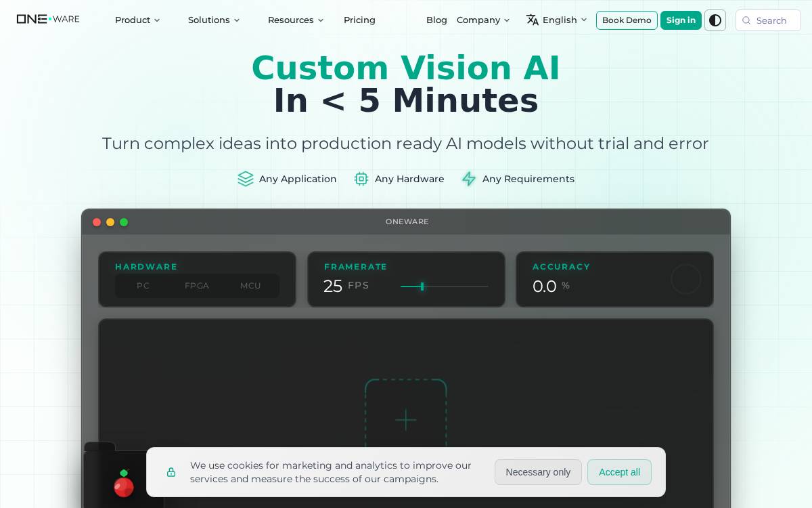The width and height of the screenshot is (812, 508).
Task: Click the yellow window minimize dot
Action: (110, 222)
